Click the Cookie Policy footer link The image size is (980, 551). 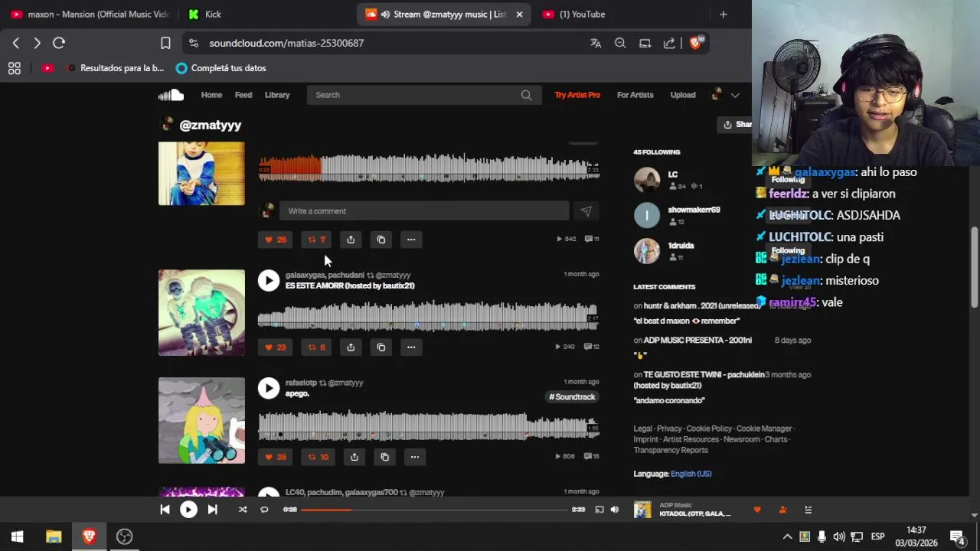(x=709, y=429)
